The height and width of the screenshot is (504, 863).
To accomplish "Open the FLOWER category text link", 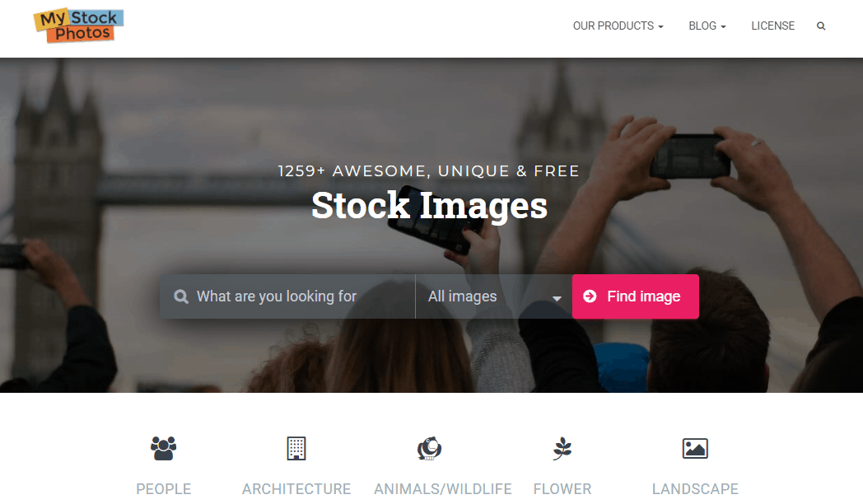I will click(x=562, y=488).
